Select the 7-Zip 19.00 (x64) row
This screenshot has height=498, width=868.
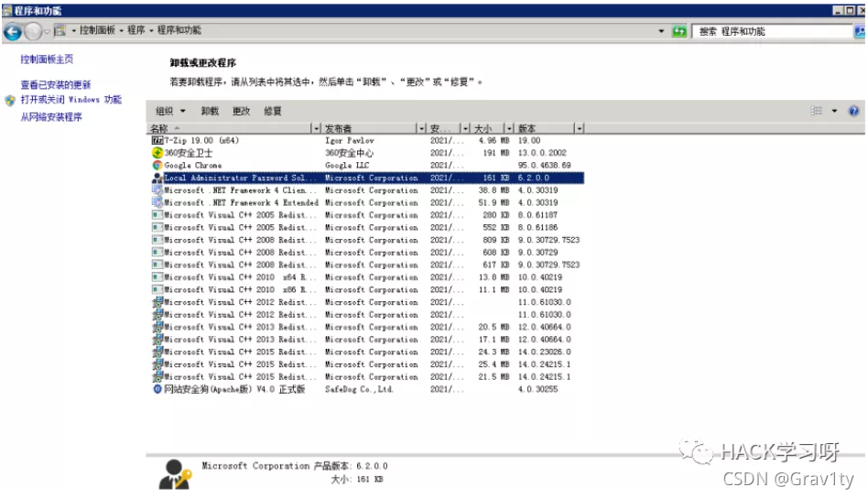(365, 141)
